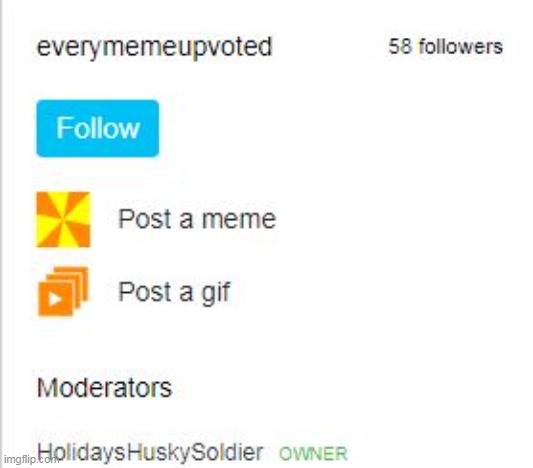The width and height of the screenshot is (533, 468).
Task: Open the Post a meme link
Action: (196, 219)
